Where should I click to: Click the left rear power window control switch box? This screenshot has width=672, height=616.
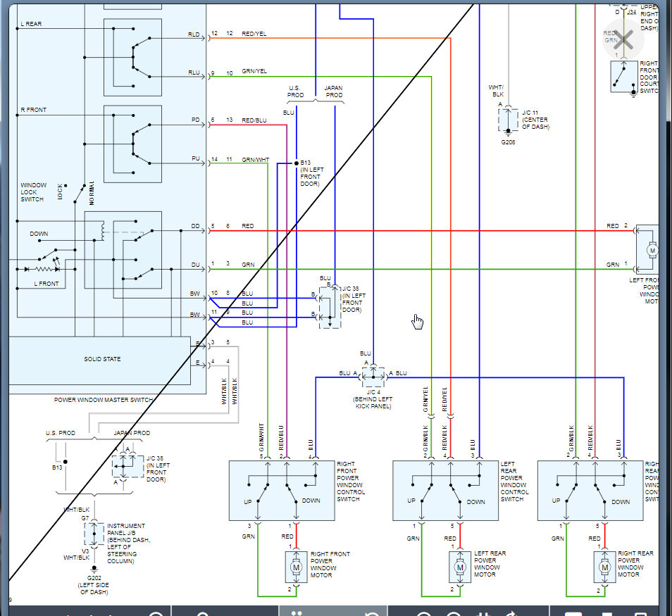[446, 491]
